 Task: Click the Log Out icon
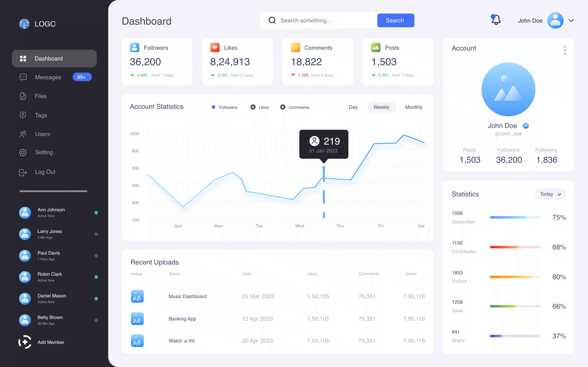23,172
